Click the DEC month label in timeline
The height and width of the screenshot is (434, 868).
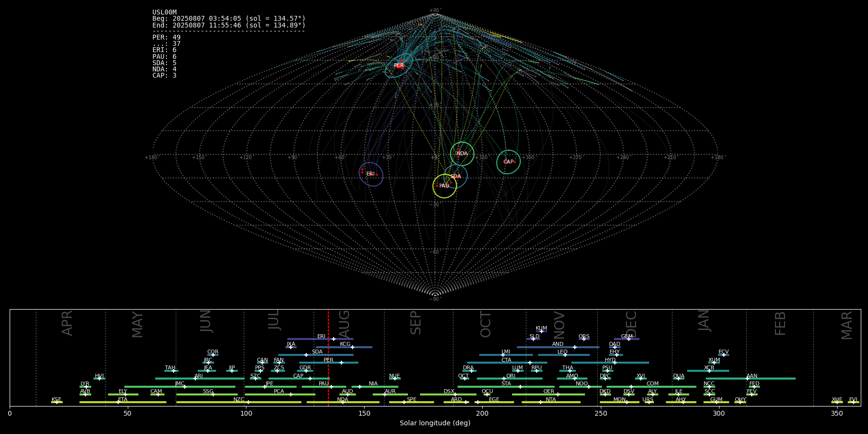631,324
